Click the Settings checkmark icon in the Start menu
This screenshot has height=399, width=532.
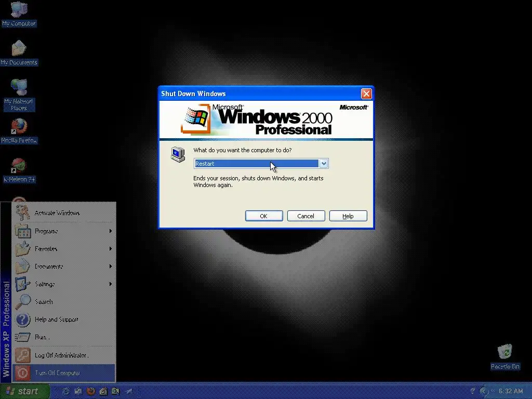tap(22, 284)
